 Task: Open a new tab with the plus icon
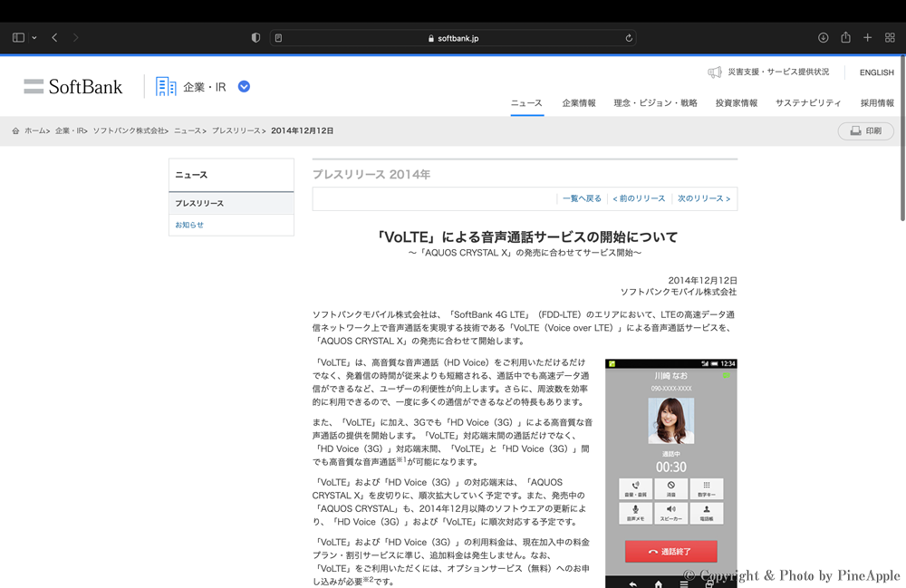tap(866, 37)
